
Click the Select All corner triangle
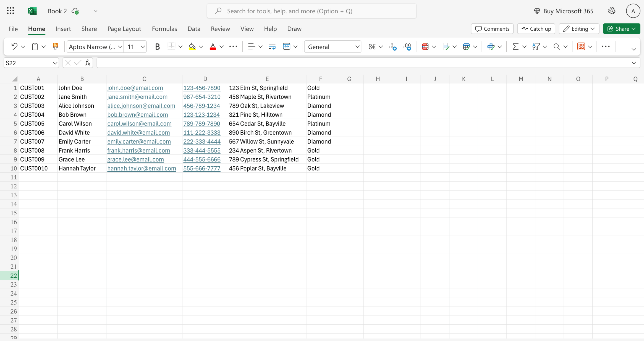[x=15, y=79]
